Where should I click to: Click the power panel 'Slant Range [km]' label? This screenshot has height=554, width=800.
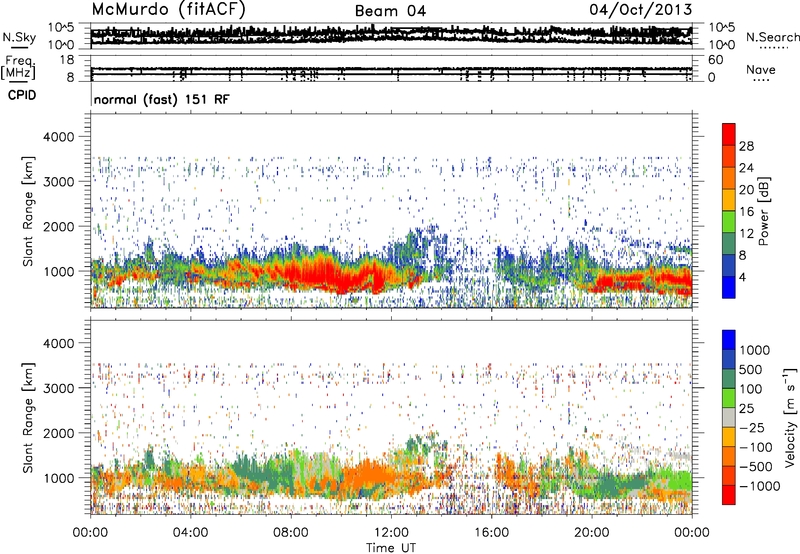28,211
